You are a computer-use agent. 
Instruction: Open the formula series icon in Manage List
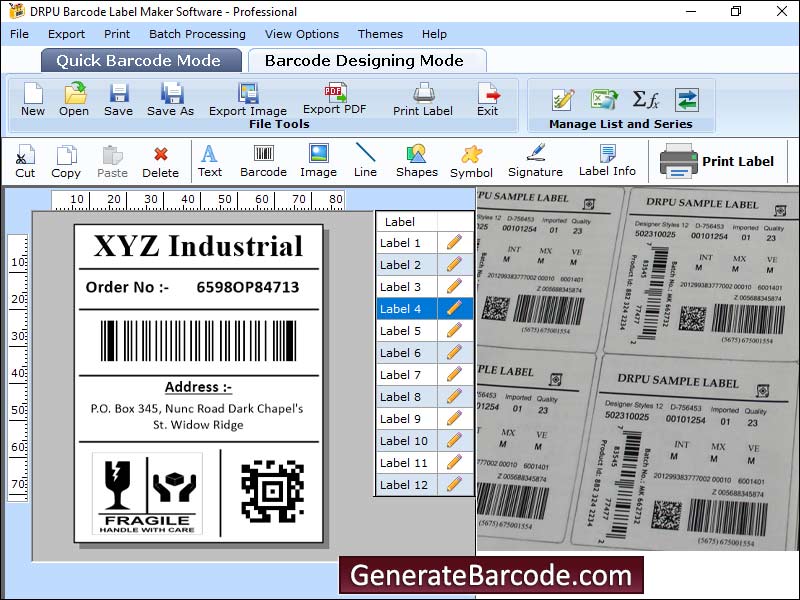(x=645, y=100)
